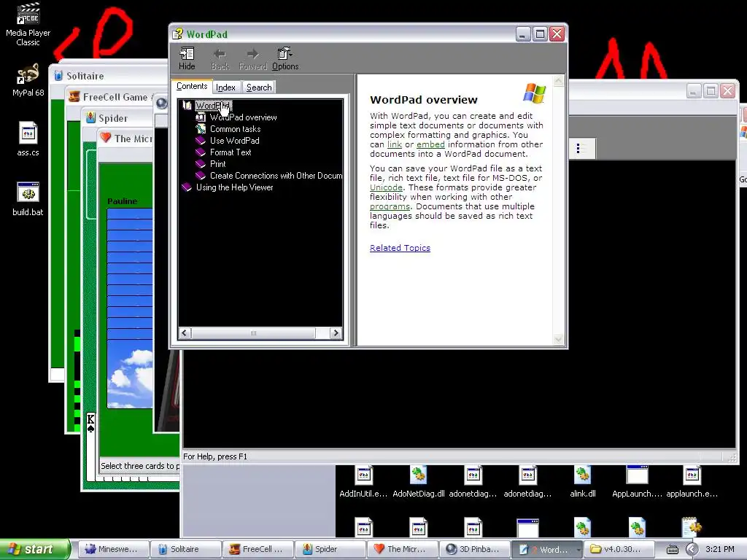Click 'For Help, press F1' status bar
Image resolution: width=747 pixels, height=560 pixels.
click(215, 456)
